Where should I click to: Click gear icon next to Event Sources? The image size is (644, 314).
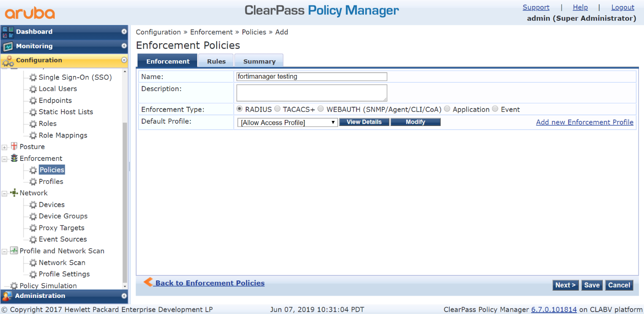(33, 240)
